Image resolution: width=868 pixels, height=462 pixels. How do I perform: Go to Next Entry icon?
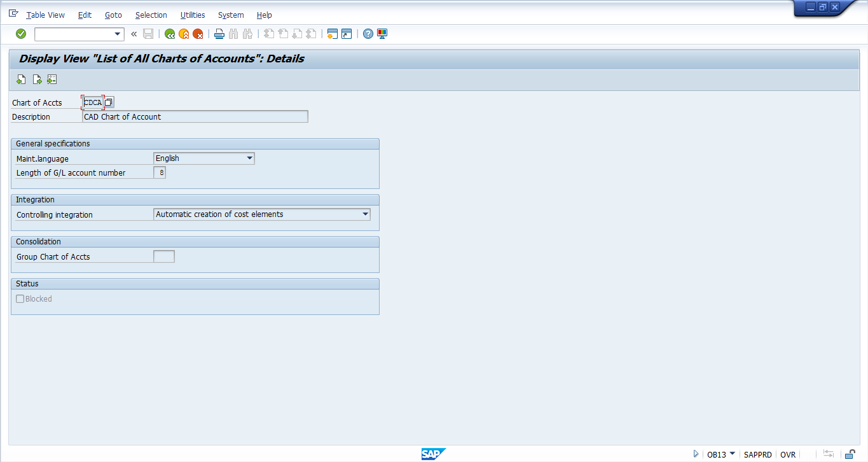click(x=37, y=80)
